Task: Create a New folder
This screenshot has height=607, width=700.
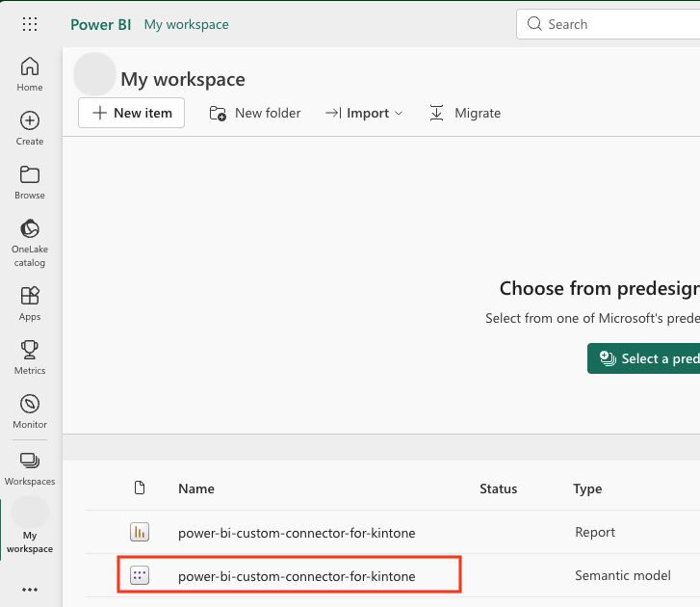Action: pyautogui.click(x=255, y=113)
